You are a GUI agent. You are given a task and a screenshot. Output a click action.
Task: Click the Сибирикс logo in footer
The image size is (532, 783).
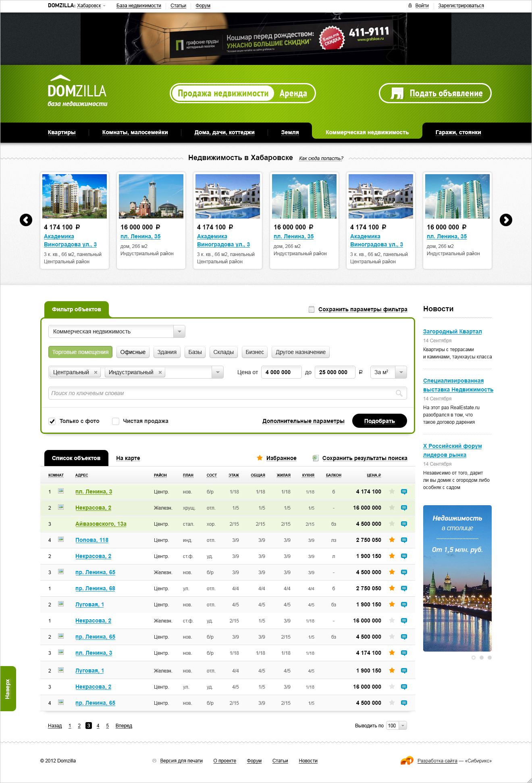tap(407, 760)
